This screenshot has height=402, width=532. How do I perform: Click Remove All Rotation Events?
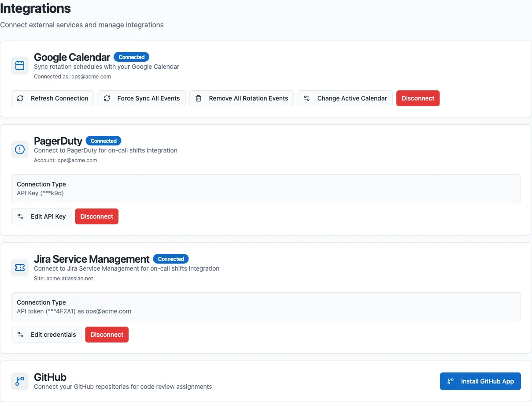coord(242,98)
